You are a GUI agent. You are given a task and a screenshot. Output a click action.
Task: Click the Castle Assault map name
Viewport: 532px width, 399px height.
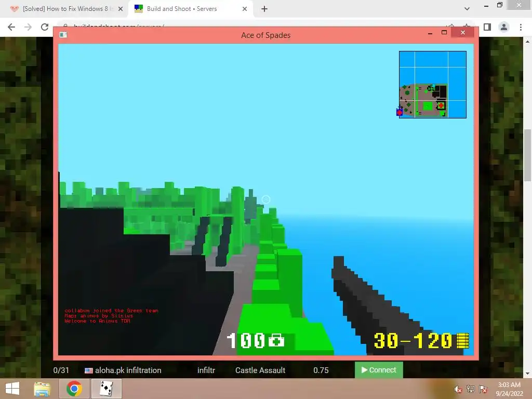coord(260,370)
